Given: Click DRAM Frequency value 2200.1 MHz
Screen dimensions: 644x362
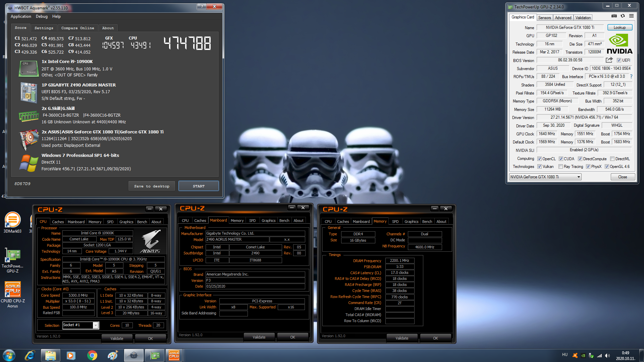Looking at the screenshot, I should point(399,260).
